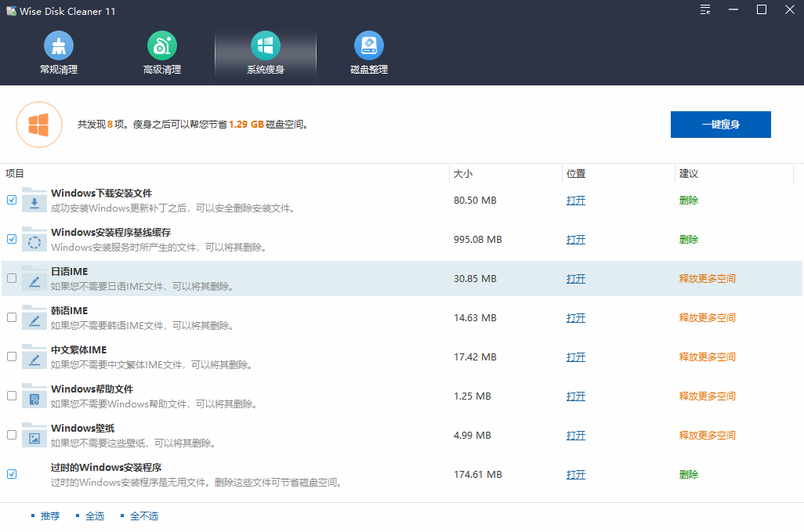Click the 项目 column header
This screenshot has height=532, width=804.
tap(15, 174)
